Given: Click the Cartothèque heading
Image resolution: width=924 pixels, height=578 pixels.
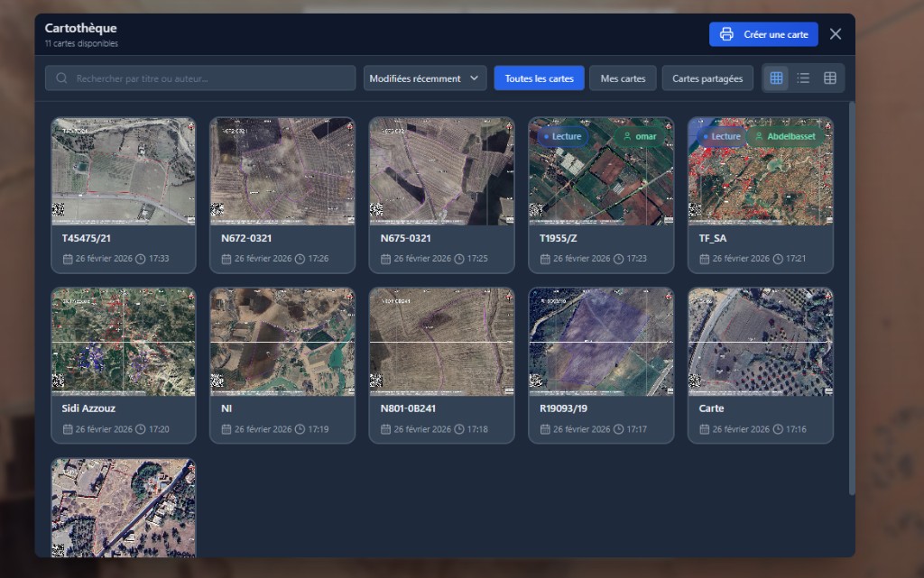Looking at the screenshot, I should tap(80, 28).
